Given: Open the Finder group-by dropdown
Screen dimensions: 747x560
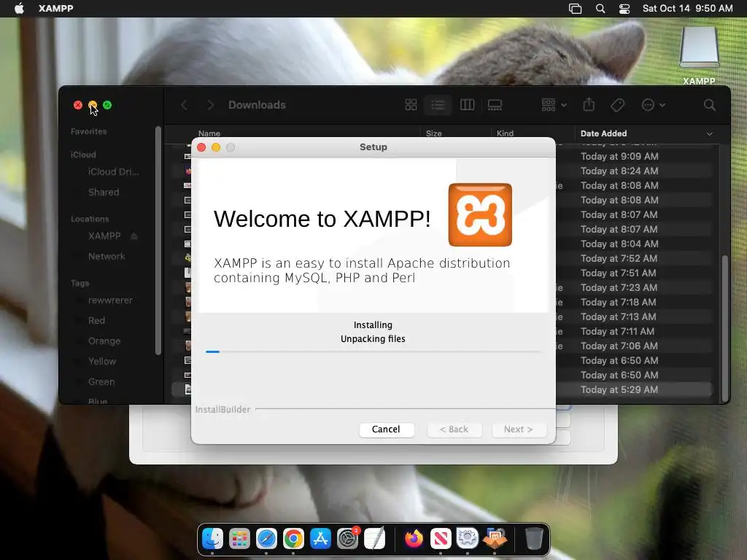Looking at the screenshot, I should (554, 105).
